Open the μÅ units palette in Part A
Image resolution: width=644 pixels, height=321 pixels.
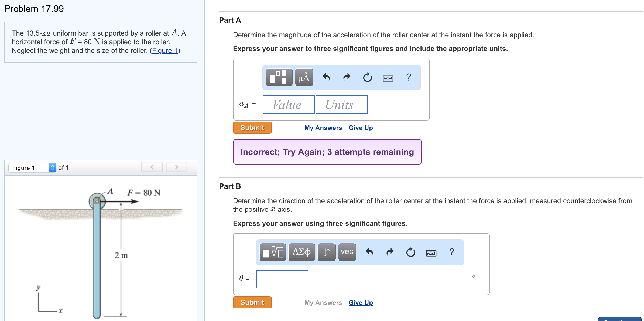pyautogui.click(x=303, y=78)
